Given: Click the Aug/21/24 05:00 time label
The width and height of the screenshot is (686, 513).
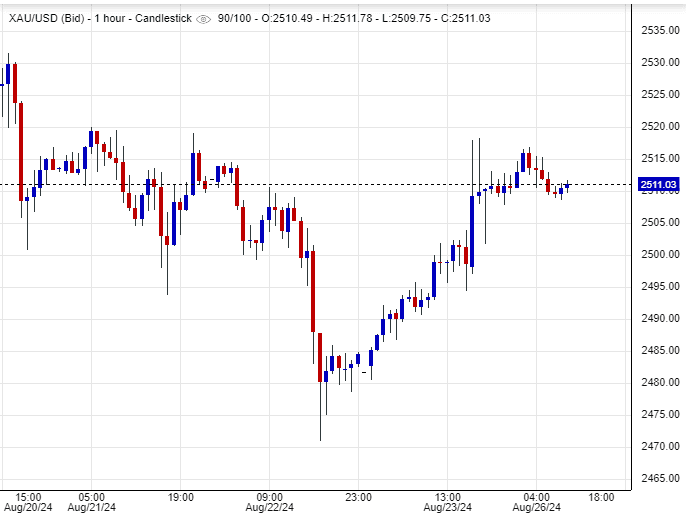Looking at the screenshot, I should coord(91,502).
